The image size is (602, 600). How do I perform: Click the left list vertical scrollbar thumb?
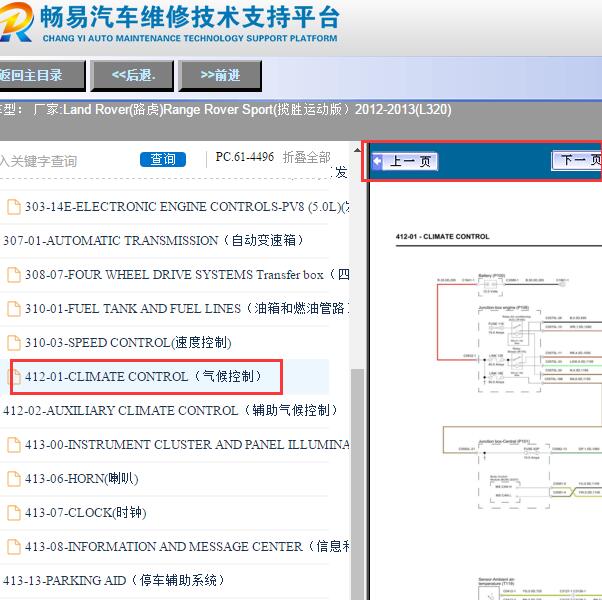point(357,484)
